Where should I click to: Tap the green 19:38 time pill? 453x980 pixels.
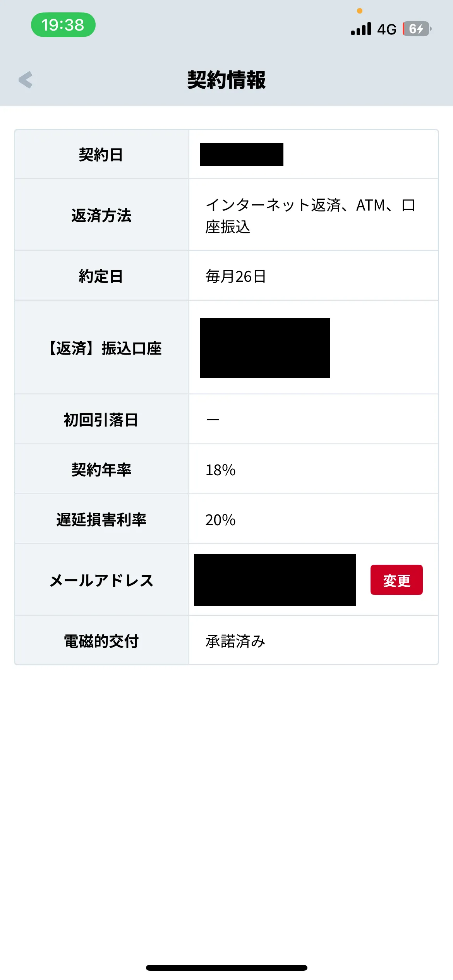63,25
